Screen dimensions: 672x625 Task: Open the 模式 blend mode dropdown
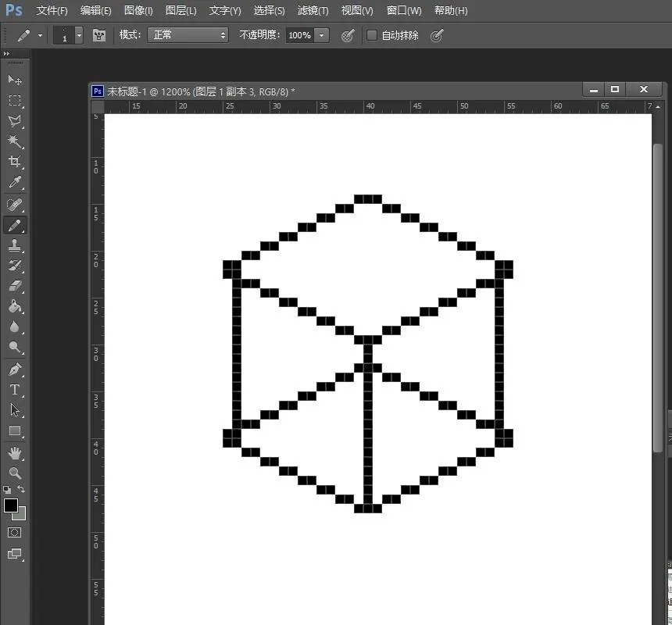188,34
